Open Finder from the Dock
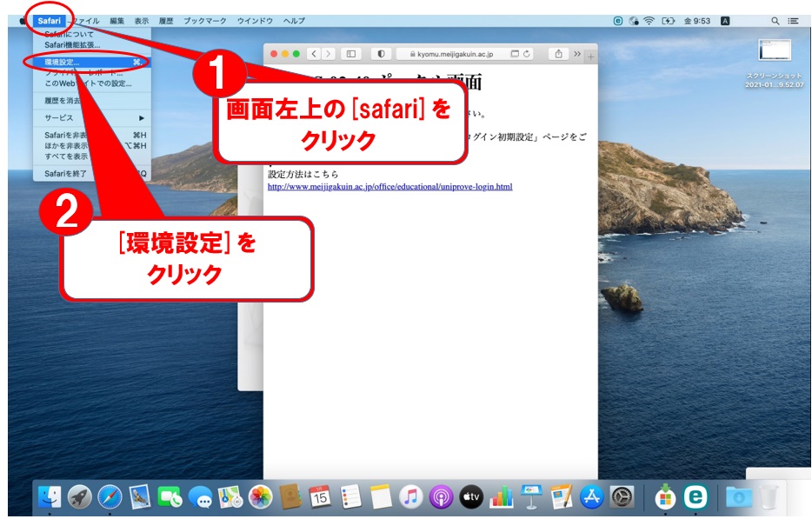Screen dimensions: 812x519 [x=50, y=496]
